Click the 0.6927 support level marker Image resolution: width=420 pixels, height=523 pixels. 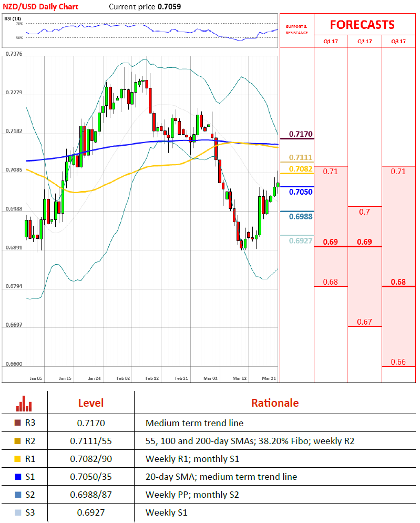pos(301,241)
